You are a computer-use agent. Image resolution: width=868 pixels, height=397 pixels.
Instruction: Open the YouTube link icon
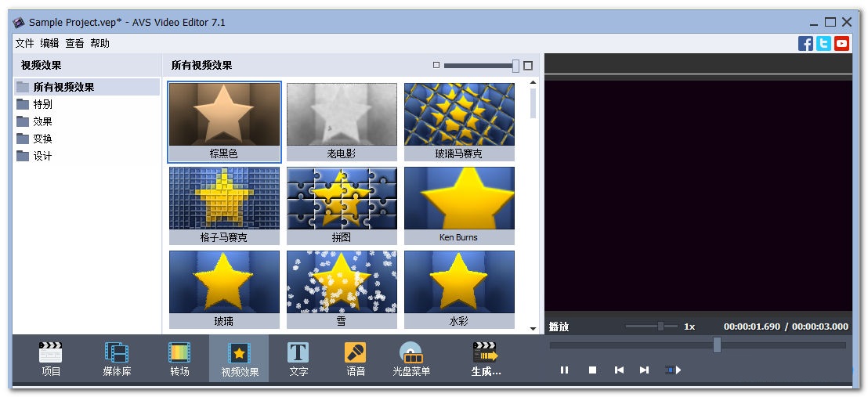point(842,43)
